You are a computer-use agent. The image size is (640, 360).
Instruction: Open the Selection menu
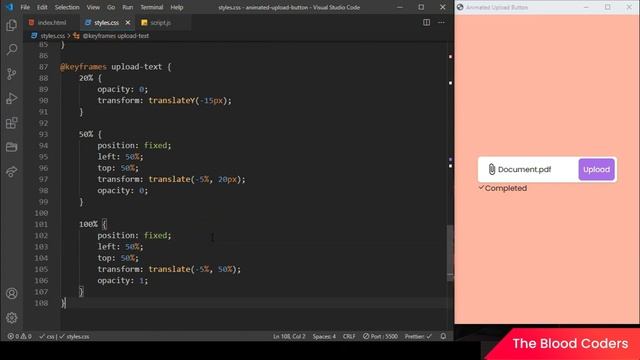pos(67,7)
